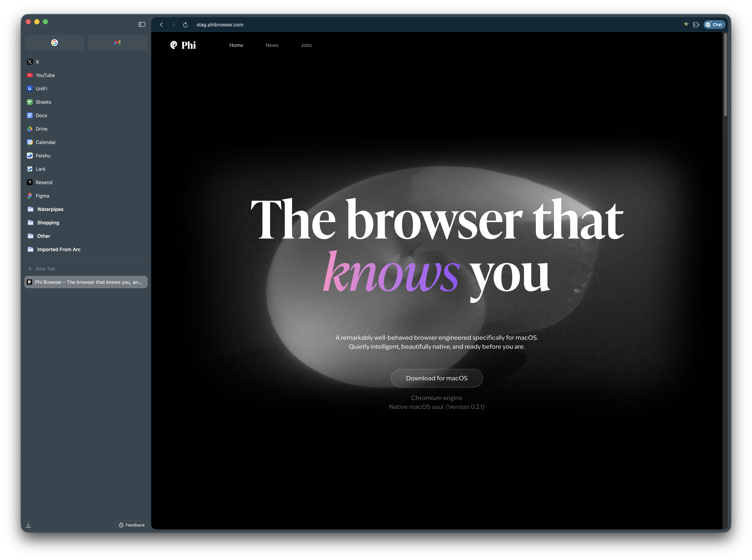
Task: Open the Resend pinned app
Action: click(44, 182)
